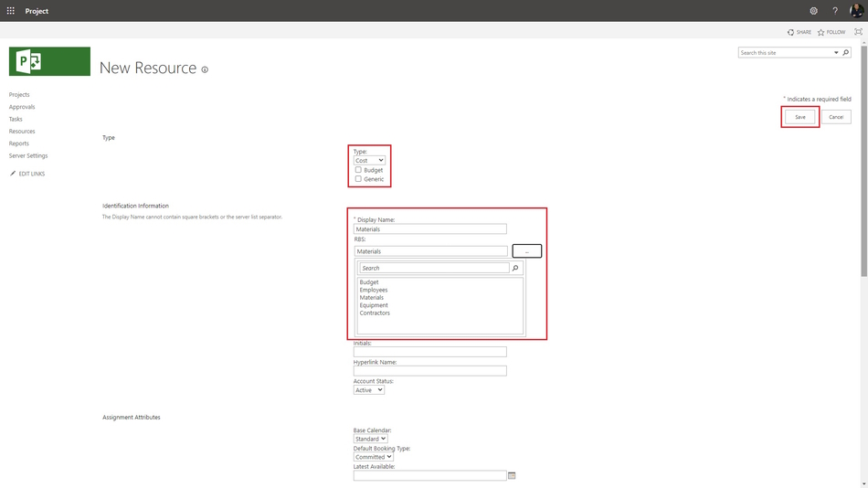Click the info icon beside New Resource
868x488 pixels.
(205, 69)
